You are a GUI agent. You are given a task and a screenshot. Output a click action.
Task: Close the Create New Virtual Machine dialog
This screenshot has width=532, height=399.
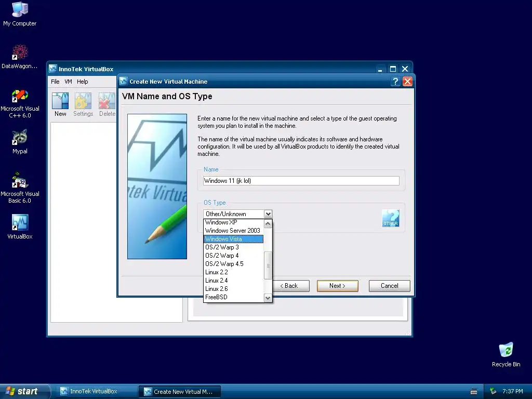pos(407,82)
